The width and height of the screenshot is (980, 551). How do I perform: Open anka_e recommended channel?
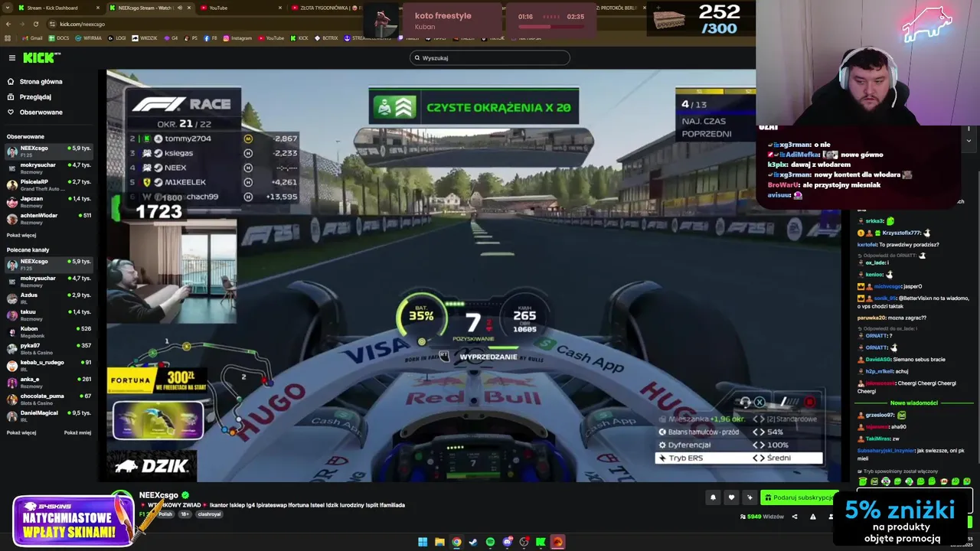point(49,382)
